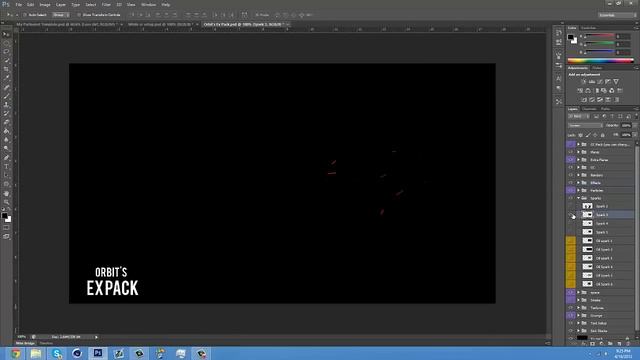This screenshot has height=360, width=640.
Task: Hide the Flares group
Action: click(x=571, y=152)
